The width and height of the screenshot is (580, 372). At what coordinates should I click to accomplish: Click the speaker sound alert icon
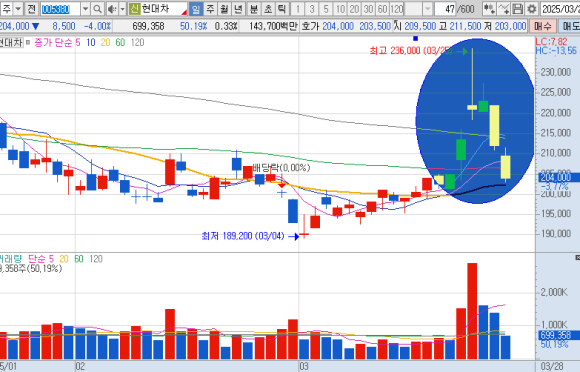pyautogui.click(x=111, y=9)
